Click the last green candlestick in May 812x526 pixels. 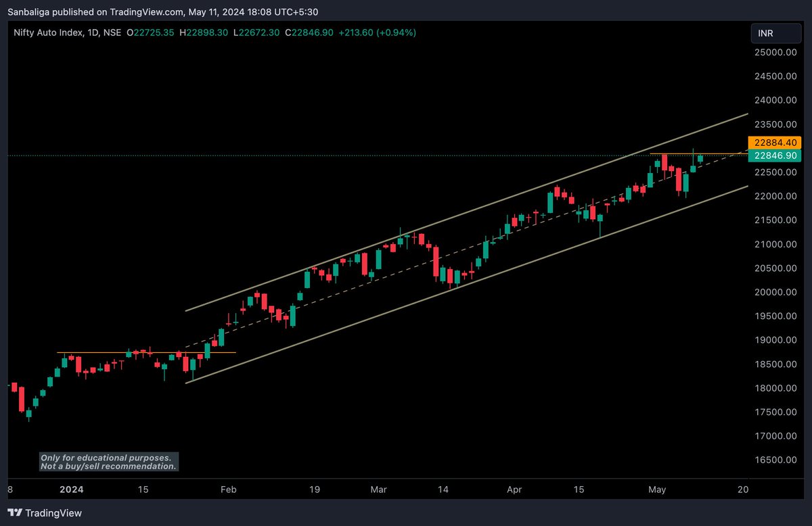click(700, 158)
